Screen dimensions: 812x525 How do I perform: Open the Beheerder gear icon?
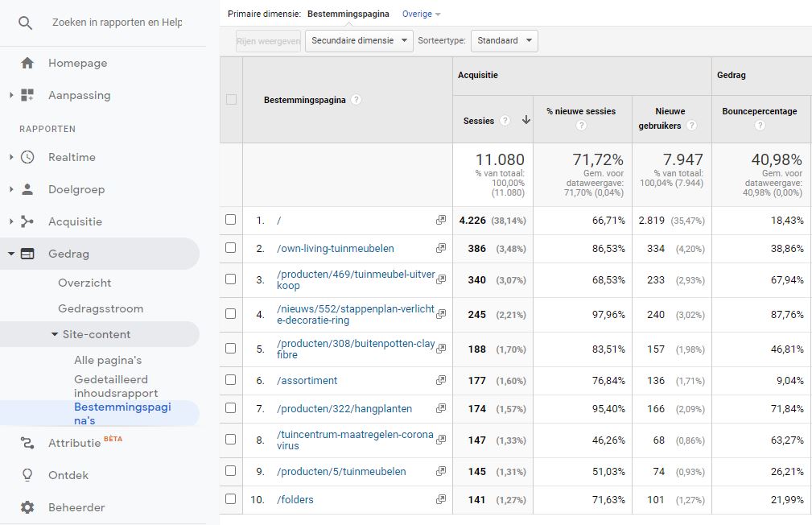(x=27, y=507)
